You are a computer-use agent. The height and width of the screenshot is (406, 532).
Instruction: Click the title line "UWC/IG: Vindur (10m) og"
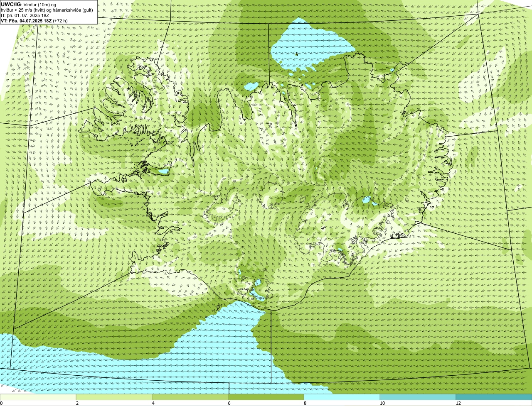click(28, 5)
